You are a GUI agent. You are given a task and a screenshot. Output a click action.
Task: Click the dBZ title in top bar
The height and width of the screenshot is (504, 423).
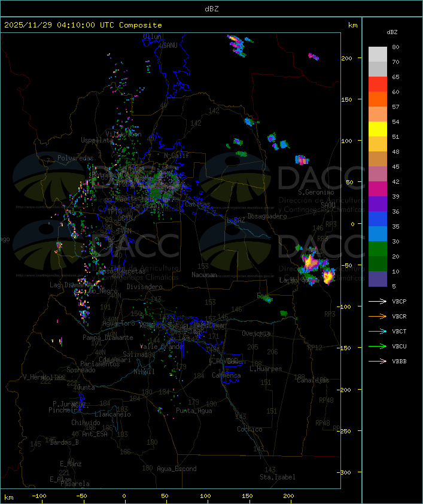pos(212,9)
